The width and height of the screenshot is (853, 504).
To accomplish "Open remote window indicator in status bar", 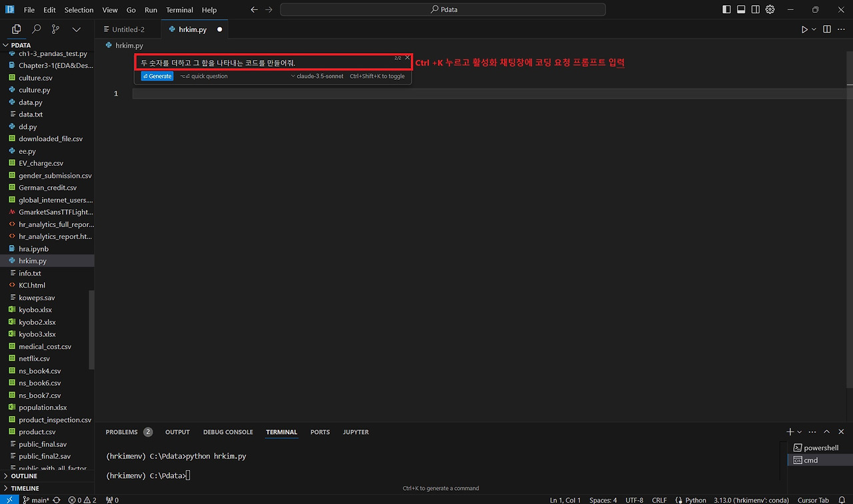I will click(9, 499).
